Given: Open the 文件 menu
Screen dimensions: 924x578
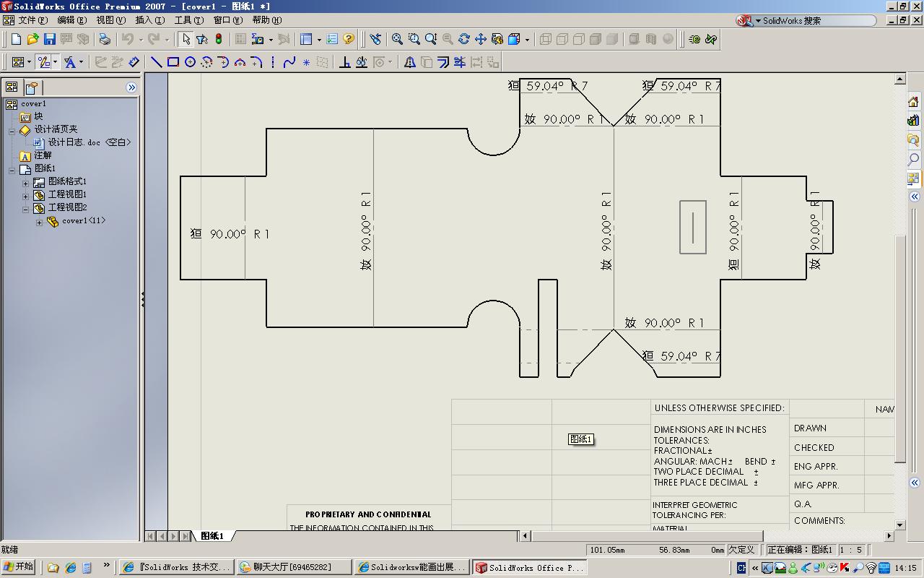Looking at the screenshot, I should pyautogui.click(x=32, y=20).
